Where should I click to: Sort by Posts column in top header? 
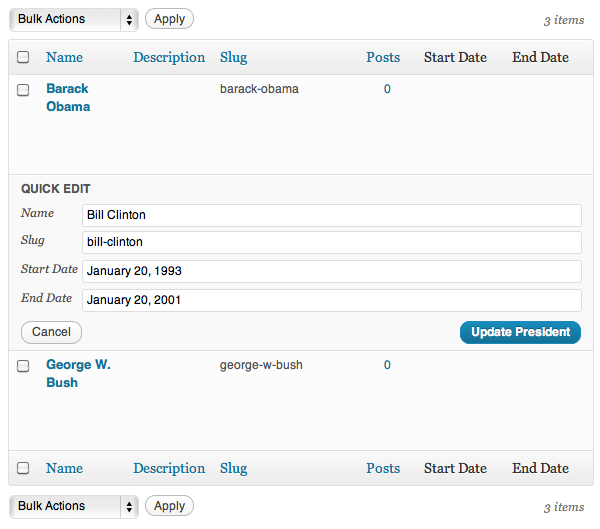point(382,57)
